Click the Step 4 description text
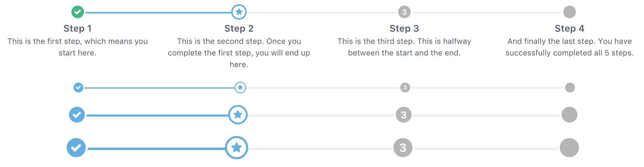The height and width of the screenshot is (167, 644). tap(569, 47)
